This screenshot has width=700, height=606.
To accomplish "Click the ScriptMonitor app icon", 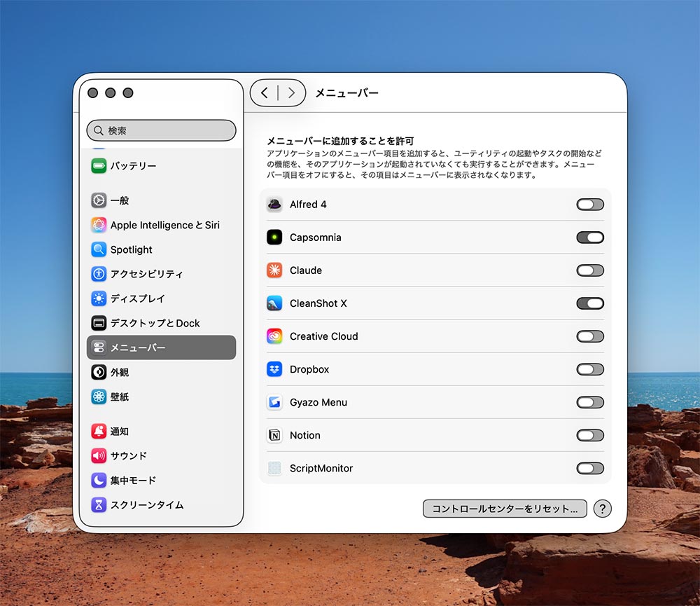I will (x=274, y=469).
